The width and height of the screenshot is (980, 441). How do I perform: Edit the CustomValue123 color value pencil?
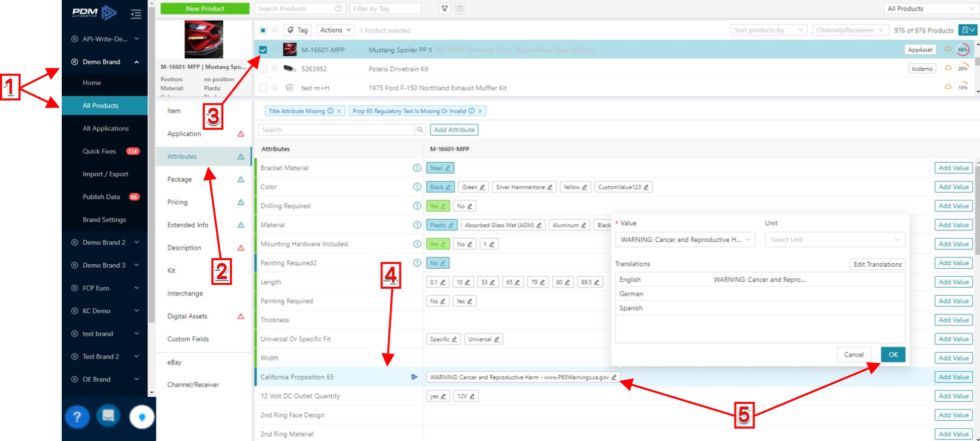[x=646, y=187]
